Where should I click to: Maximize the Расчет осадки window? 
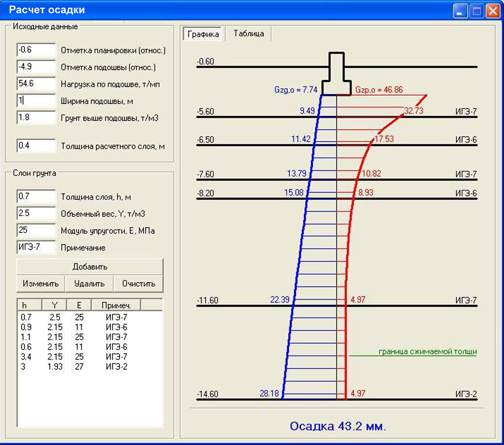477,11
